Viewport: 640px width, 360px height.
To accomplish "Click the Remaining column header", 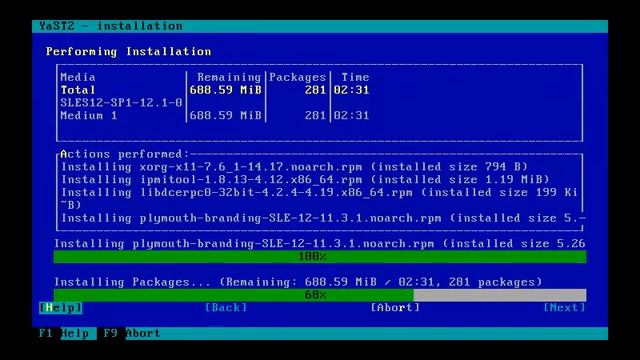I will pyautogui.click(x=229, y=77).
